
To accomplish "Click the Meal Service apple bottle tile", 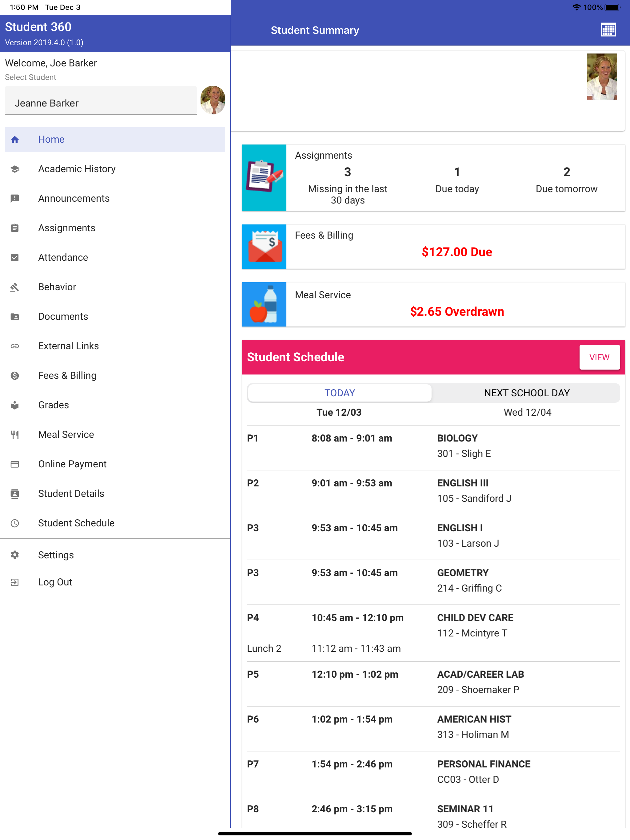I will click(264, 304).
